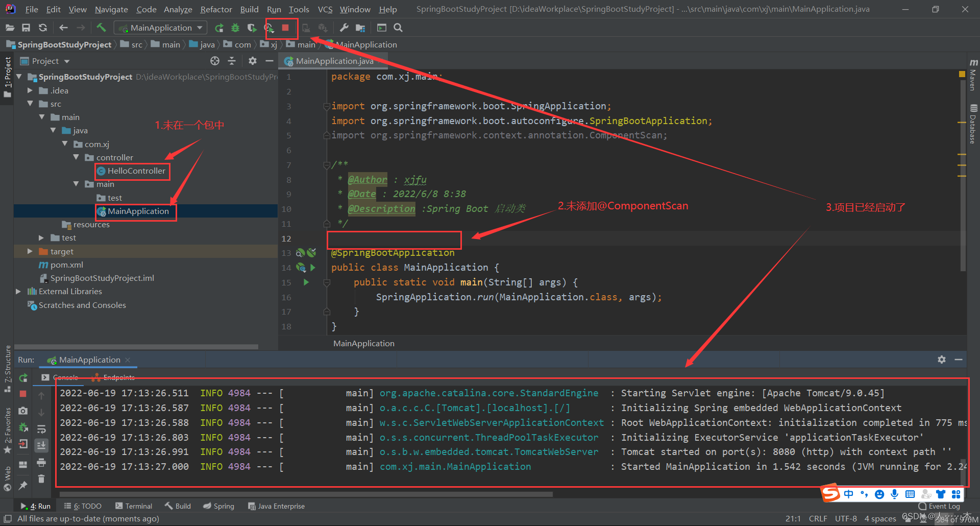Open Run panel settings gear
This screenshot has width=980, height=526.
point(942,360)
